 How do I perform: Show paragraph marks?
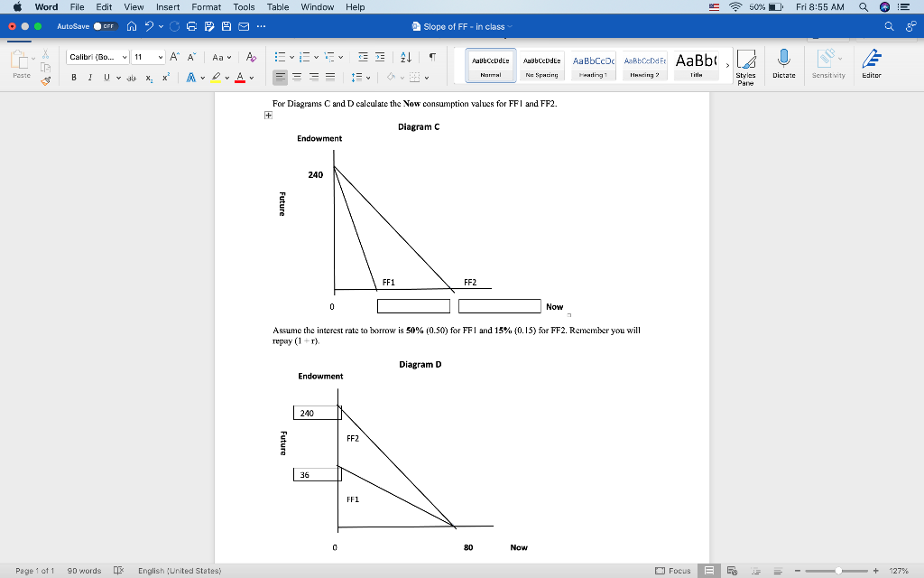[433, 56]
